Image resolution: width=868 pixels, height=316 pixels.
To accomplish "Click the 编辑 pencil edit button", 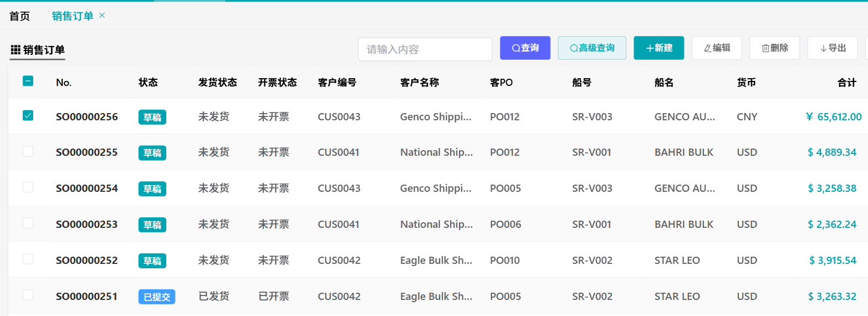I will pos(717,48).
